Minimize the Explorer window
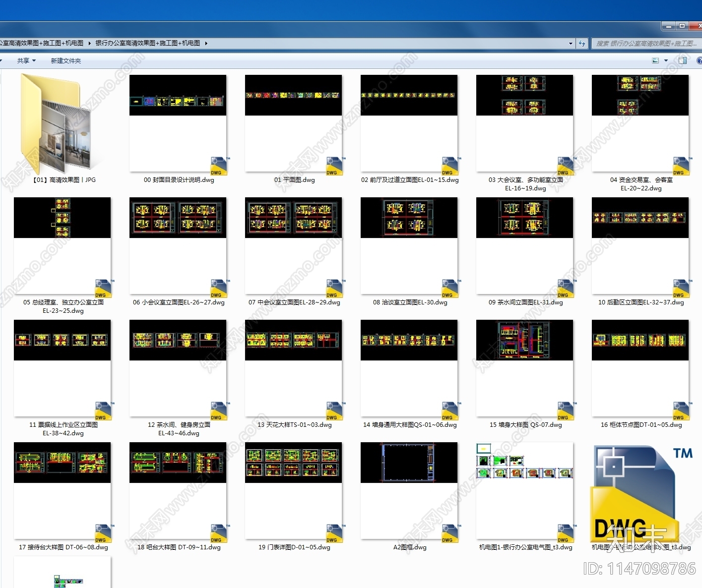702x588 pixels. coord(668,26)
